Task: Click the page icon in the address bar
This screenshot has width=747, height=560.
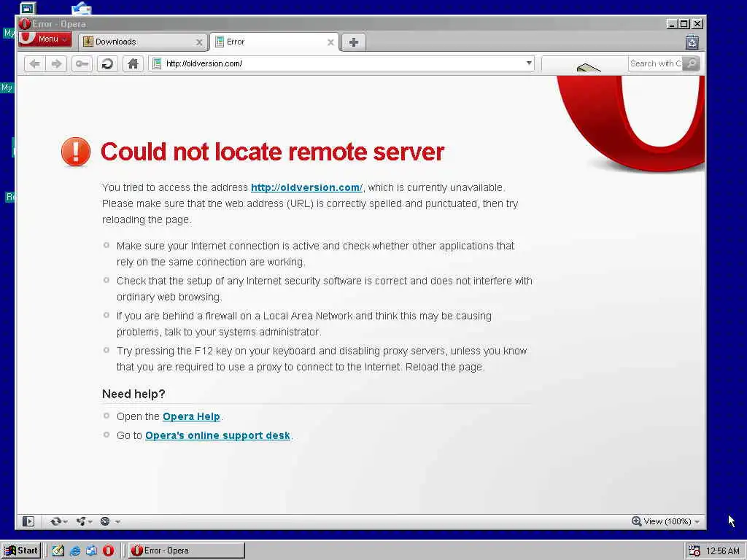Action: point(157,63)
